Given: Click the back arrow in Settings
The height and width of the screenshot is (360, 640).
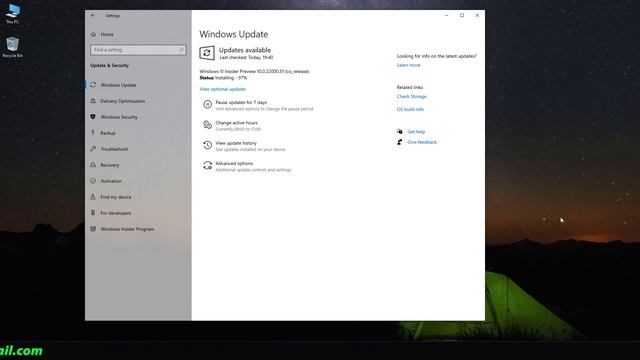Looking at the screenshot, I should tap(93, 16).
